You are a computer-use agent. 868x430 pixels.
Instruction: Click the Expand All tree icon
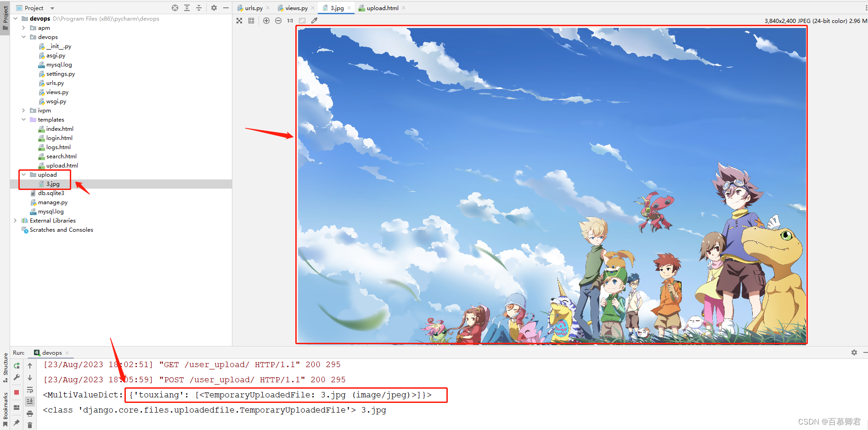point(187,8)
